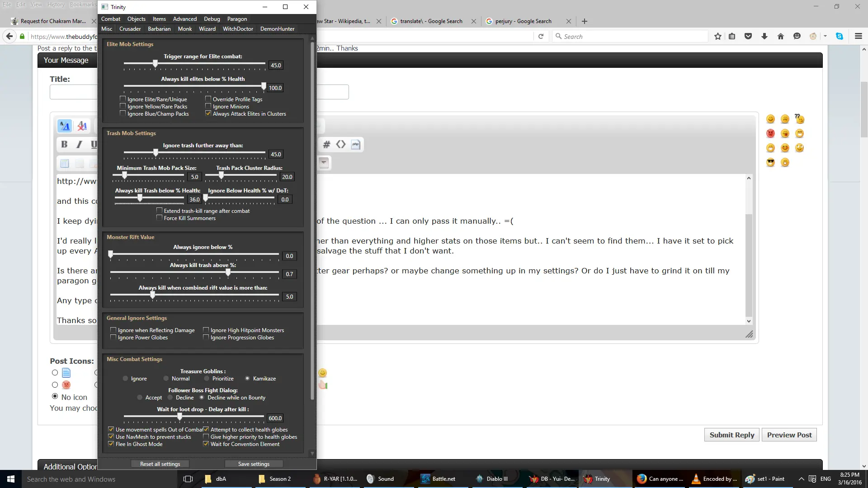The width and height of the screenshot is (868, 488).
Task: Insert the sunglasses cool smiley
Action: 771,163
